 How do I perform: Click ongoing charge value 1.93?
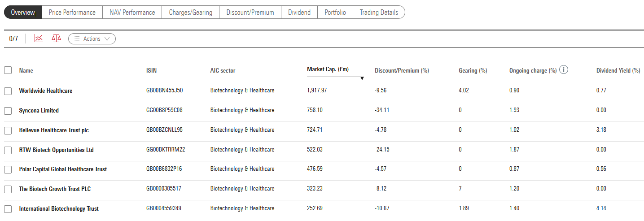(x=514, y=110)
